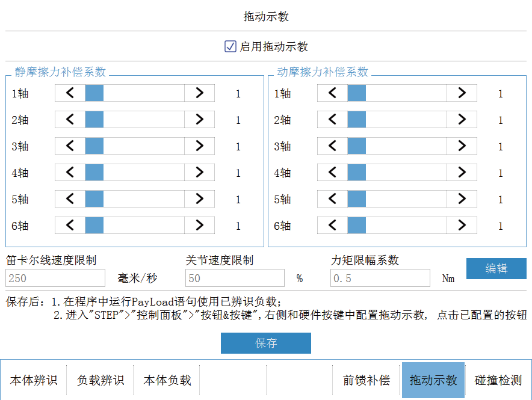
Task: Click the 5轴 static friction slider thumb
Action: pos(94,198)
